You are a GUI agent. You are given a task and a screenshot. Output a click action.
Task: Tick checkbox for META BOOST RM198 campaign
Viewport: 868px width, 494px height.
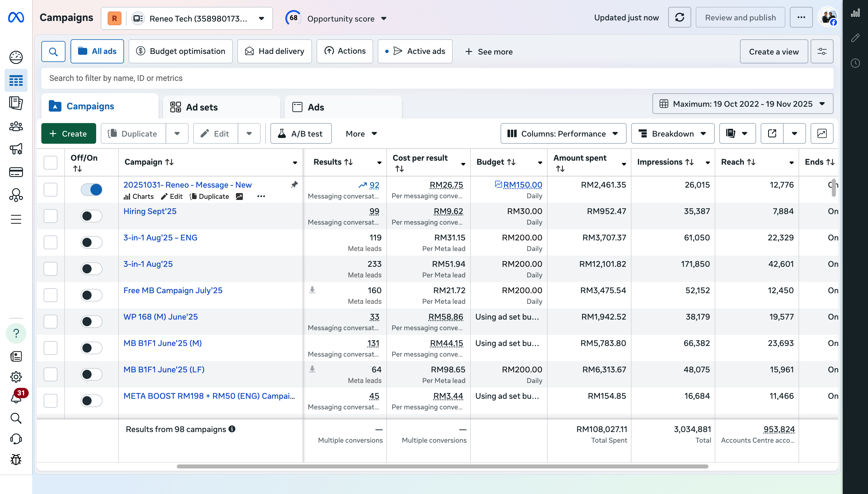click(51, 400)
